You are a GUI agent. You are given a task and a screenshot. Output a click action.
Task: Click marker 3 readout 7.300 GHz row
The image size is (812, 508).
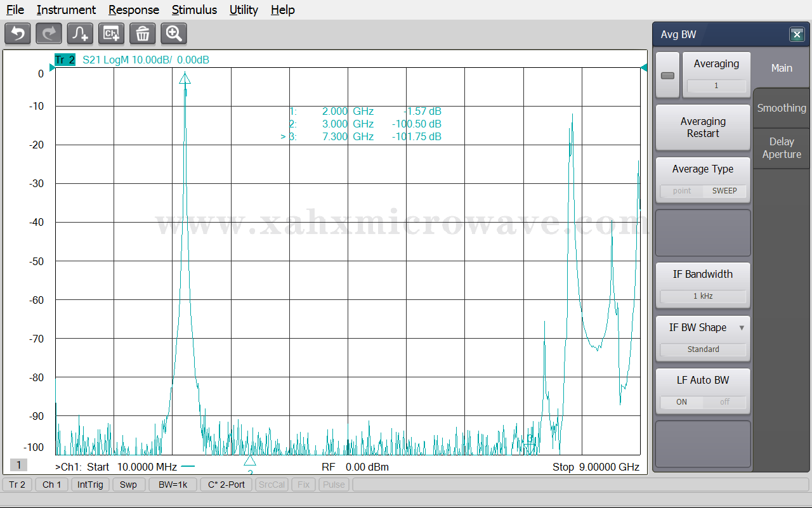(x=361, y=137)
